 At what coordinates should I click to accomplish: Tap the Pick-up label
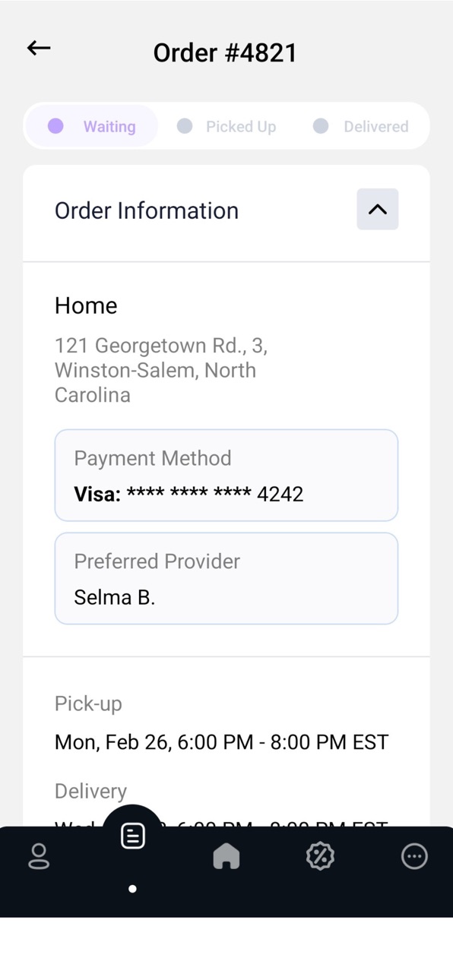[88, 704]
